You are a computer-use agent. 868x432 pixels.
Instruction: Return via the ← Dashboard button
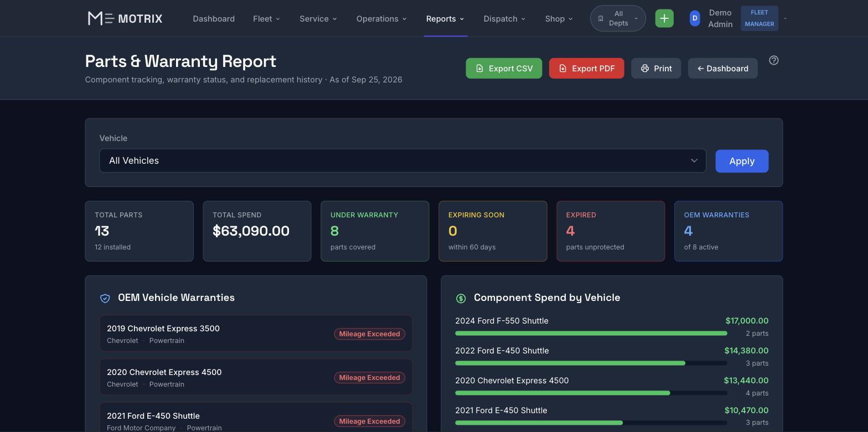click(x=722, y=68)
